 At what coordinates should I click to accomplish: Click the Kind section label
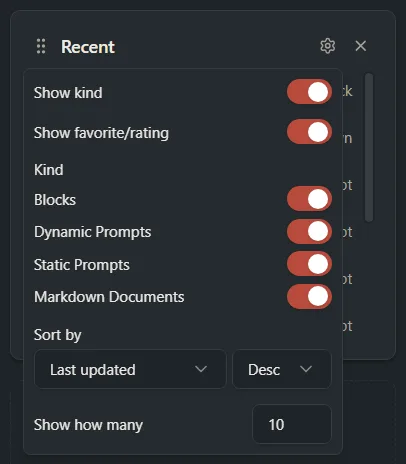49,170
